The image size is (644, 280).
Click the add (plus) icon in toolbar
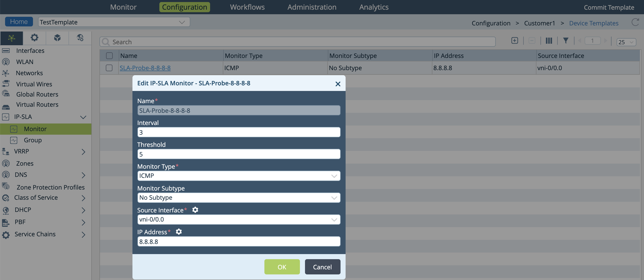515,41
